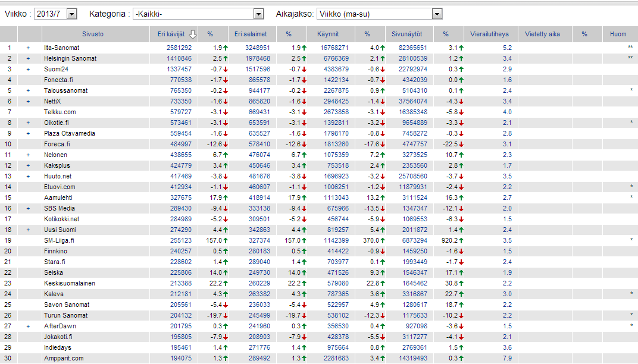The image size is (638, 364).
Task: Click the Vietetty aika column header
Action: click(542, 34)
